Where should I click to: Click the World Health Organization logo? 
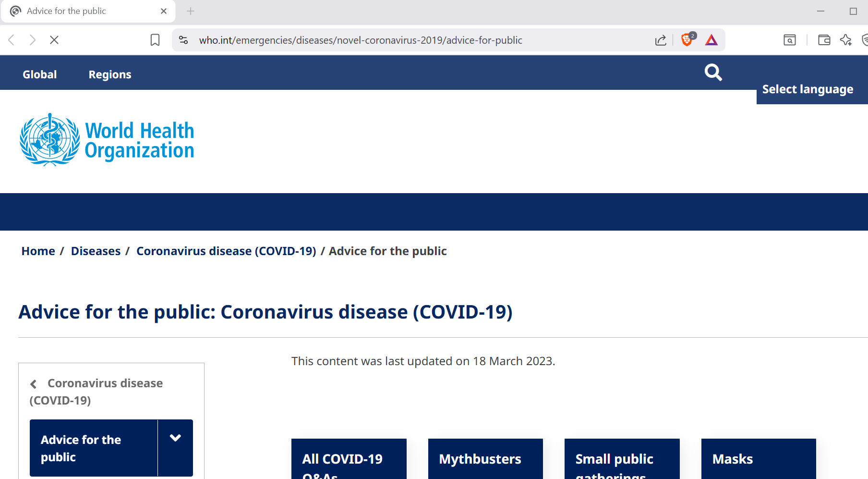coord(107,140)
